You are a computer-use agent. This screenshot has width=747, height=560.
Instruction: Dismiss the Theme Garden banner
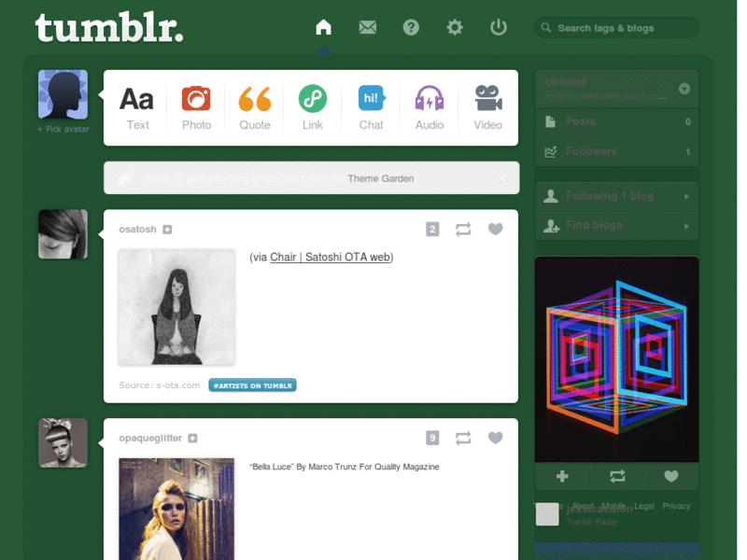pyautogui.click(x=501, y=178)
